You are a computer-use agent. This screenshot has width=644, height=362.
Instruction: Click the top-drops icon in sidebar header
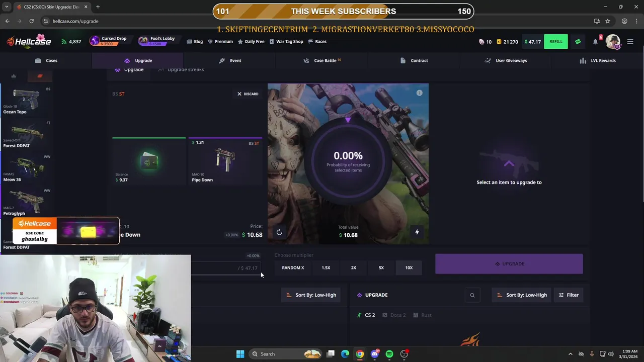(x=14, y=76)
